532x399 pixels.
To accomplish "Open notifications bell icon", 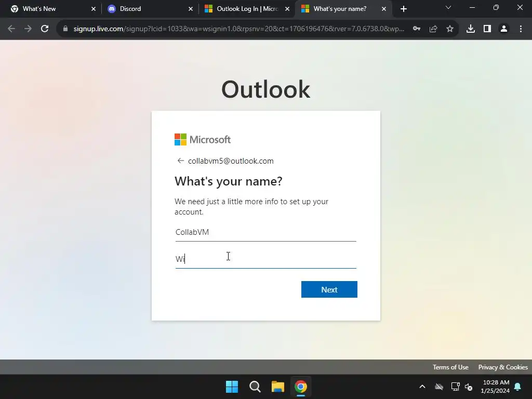I will pos(518,387).
